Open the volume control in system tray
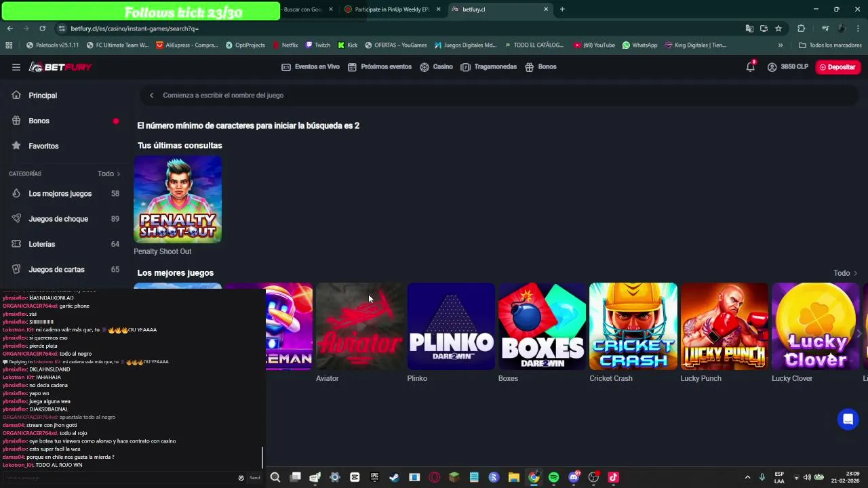The image size is (868, 488). (807, 477)
